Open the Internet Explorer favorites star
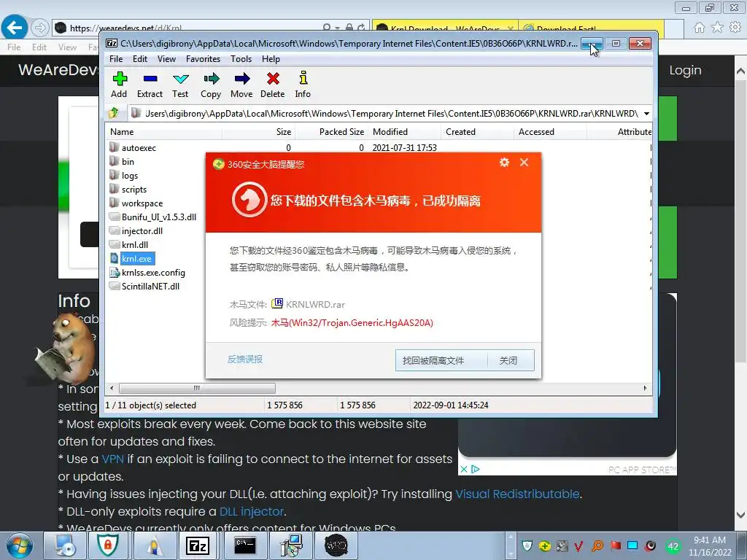This screenshot has height=560, width=747. [718, 28]
